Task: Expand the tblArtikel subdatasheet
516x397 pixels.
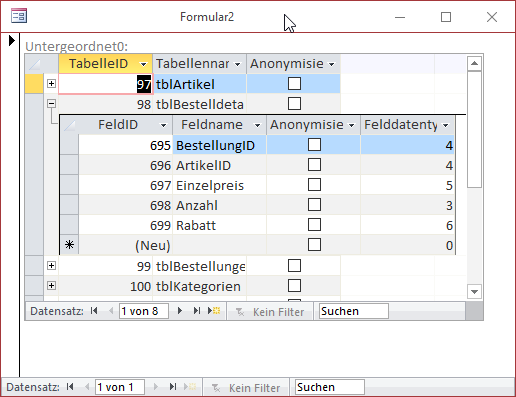Action: pos(51,84)
